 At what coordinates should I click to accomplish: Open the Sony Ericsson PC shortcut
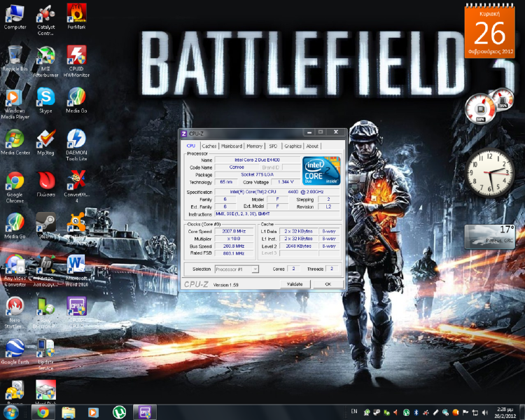pos(46,312)
